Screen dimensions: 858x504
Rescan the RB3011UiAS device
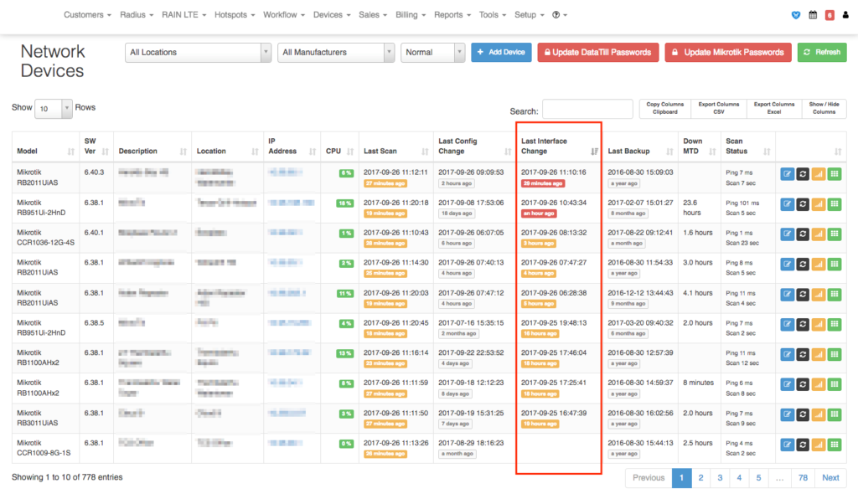[803, 415]
